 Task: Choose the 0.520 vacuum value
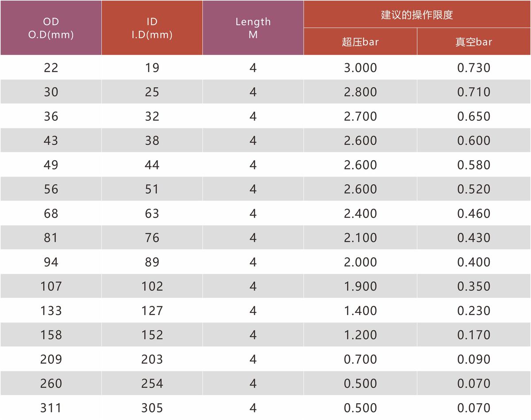[x=474, y=189]
